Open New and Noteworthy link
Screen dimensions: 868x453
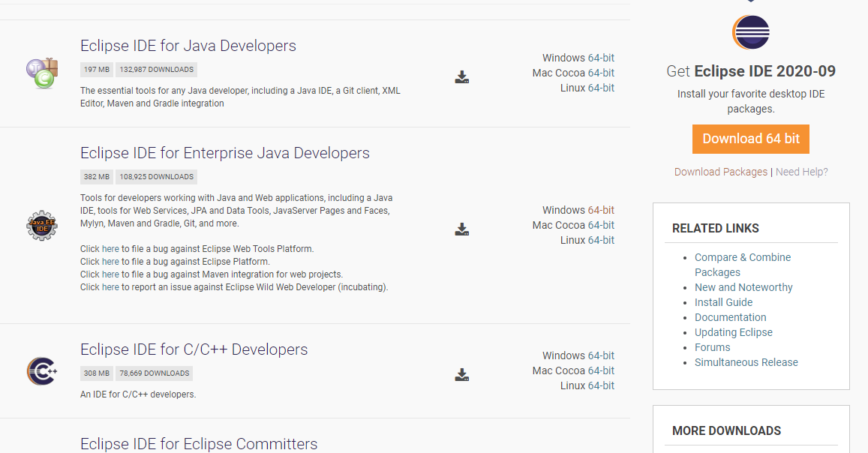pyautogui.click(x=743, y=287)
